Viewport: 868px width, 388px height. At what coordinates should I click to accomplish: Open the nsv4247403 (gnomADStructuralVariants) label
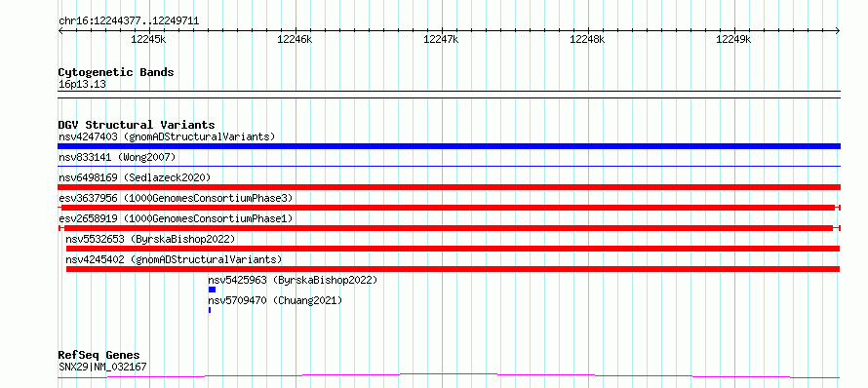[x=167, y=136]
